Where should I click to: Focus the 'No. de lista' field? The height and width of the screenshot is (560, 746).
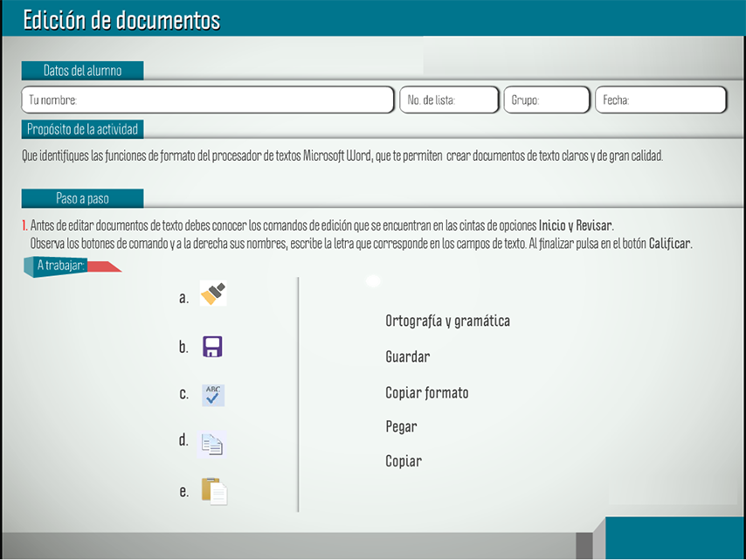click(x=449, y=100)
